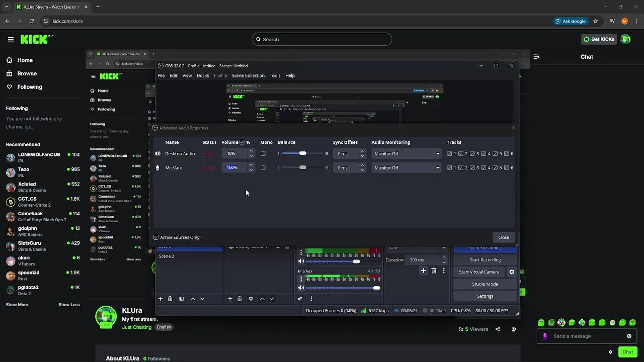The width and height of the screenshot is (644, 362).
Task: Open chat settings gear icon near the Chat button
Action: [x=610, y=352]
